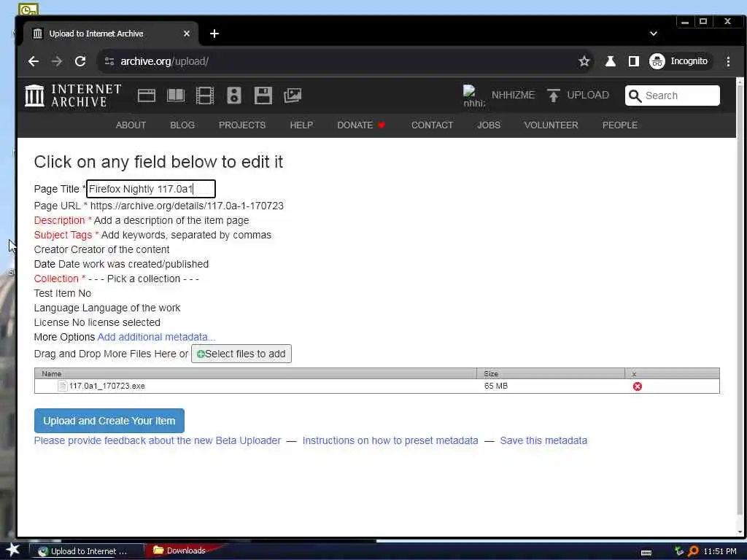Click Save this metadata link
Screen dimensions: 747x560
click(x=543, y=441)
